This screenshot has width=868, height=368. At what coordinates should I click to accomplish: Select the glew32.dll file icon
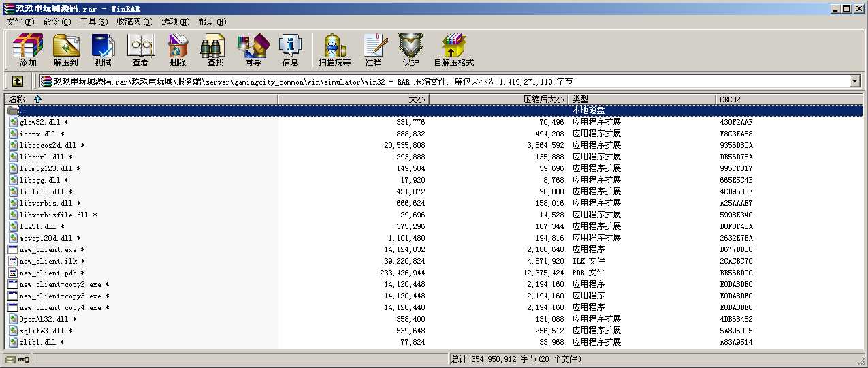click(x=13, y=122)
